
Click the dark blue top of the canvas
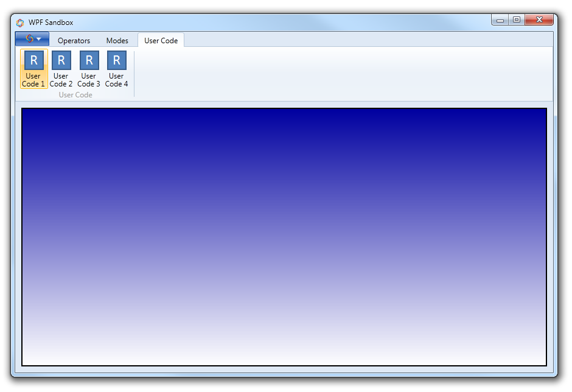[284, 119]
